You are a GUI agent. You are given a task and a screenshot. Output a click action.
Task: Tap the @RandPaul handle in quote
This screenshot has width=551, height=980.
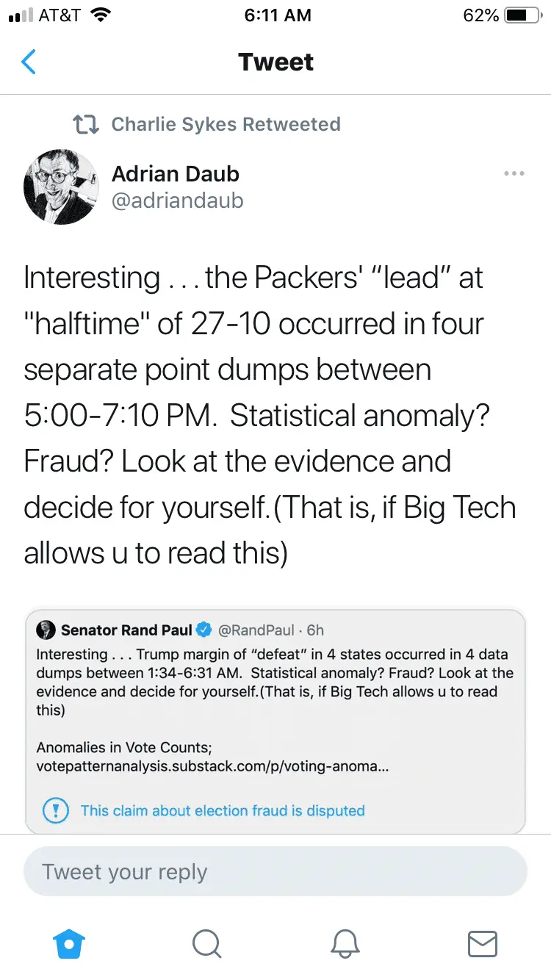click(x=256, y=630)
